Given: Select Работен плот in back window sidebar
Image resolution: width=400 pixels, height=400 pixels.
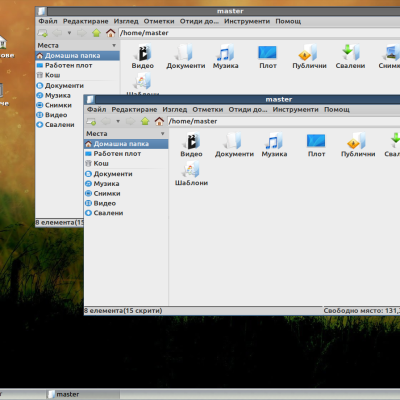Looking at the screenshot, I should [77, 65].
